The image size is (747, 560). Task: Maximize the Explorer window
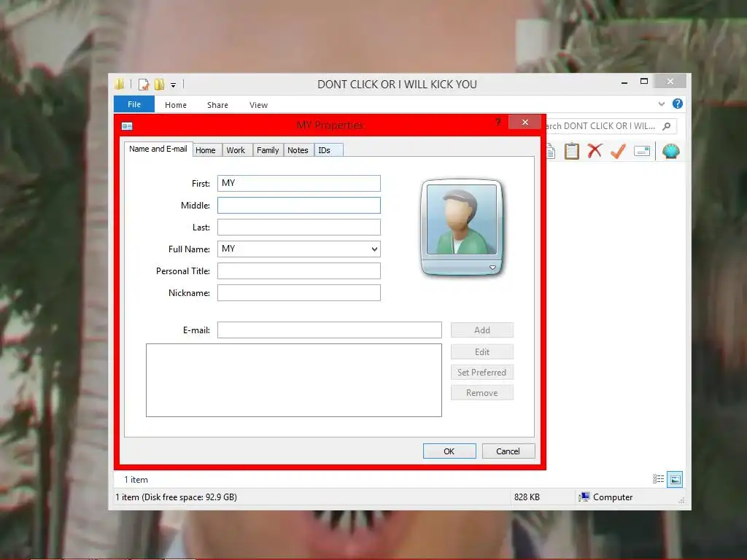click(x=644, y=82)
